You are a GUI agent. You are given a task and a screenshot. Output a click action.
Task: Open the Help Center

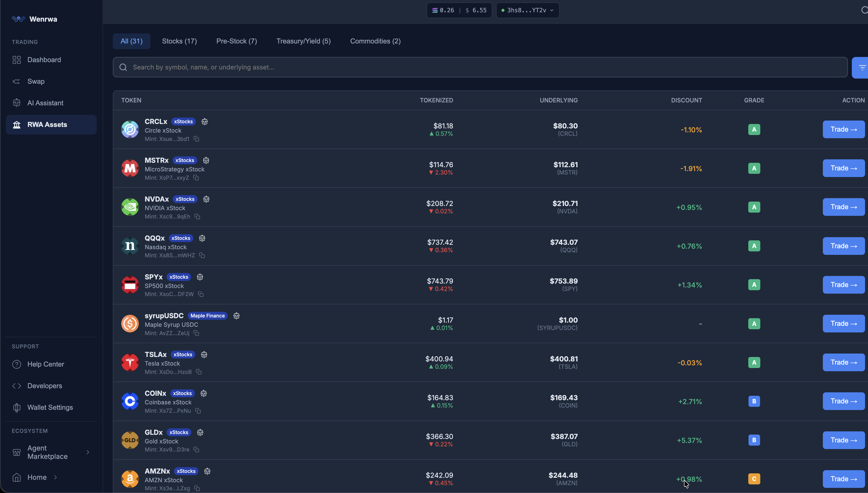(x=51, y=364)
